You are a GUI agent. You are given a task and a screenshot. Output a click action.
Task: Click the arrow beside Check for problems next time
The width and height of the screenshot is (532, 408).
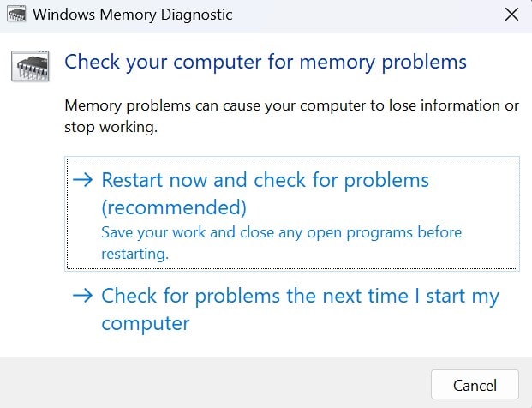[83, 296]
